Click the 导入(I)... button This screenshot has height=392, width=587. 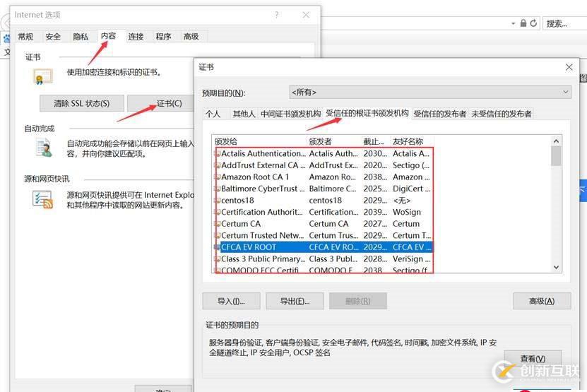[x=231, y=301]
